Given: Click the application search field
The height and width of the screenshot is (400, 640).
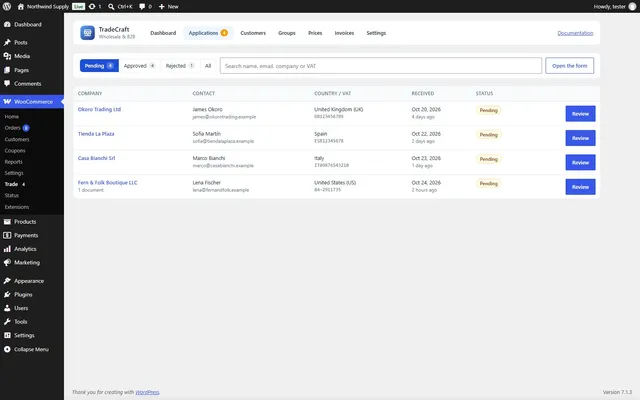Looking at the screenshot, I should click(381, 66).
